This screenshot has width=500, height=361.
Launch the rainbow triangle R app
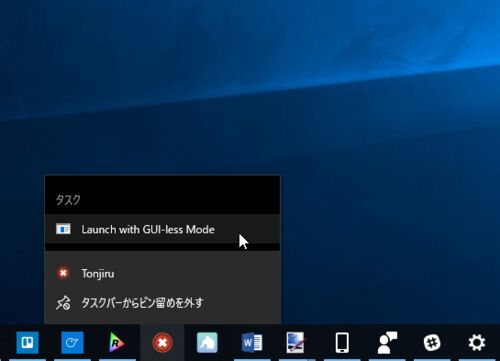[x=117, y=342]
